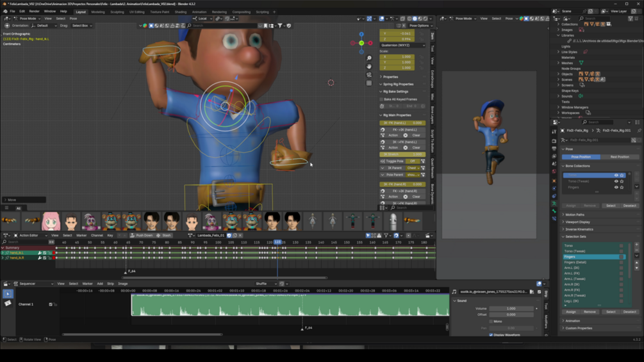Click the sound Volume slider field
644x362 pixels.
(511, 308)
